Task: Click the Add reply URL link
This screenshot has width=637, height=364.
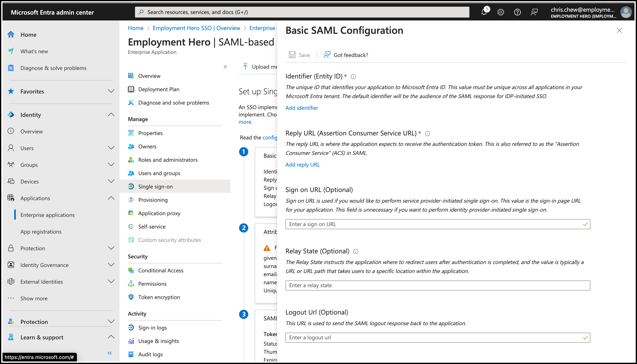Action: (302, 164)
